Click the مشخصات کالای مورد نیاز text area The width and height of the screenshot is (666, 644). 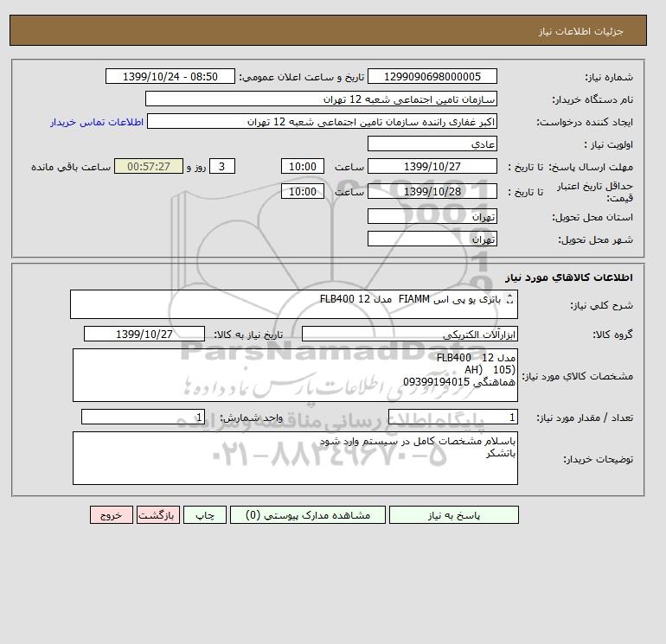coord(295,375)
